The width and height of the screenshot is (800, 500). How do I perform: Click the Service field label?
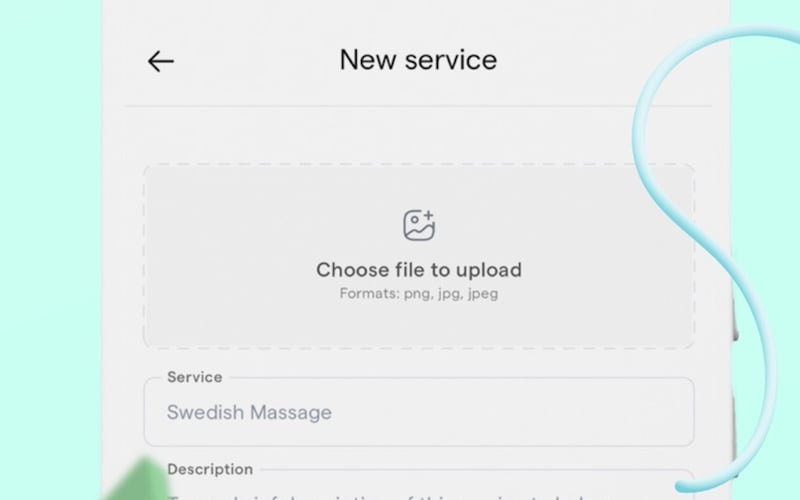click(195, 377)
